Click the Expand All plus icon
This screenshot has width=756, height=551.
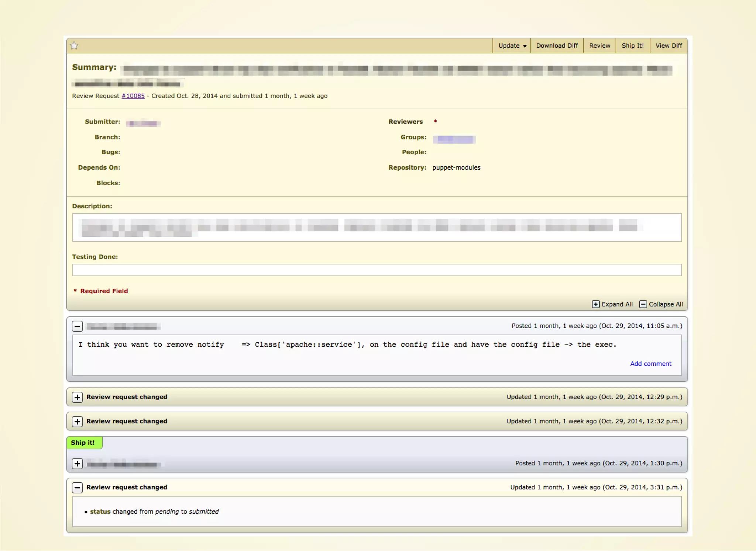click(x=595, y=304)
